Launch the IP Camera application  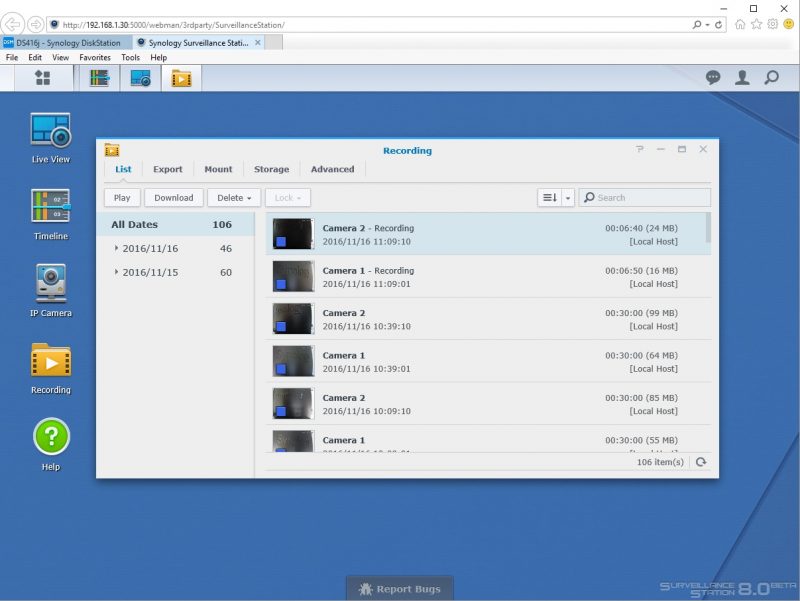click(50, 284)
